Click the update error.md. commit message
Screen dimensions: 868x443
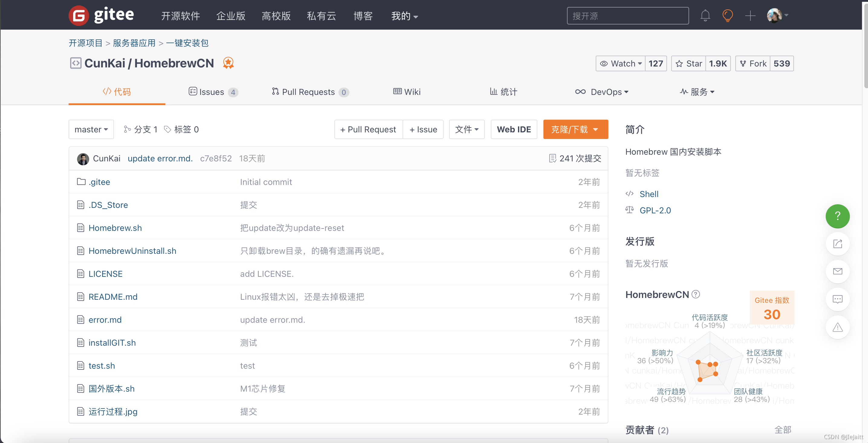pos(160,158)
